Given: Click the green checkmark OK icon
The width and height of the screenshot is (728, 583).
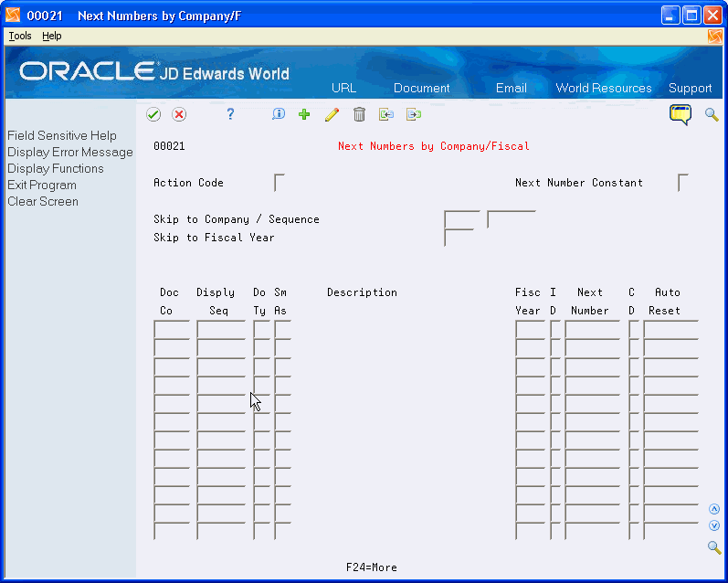Looking at the screenshot, I should pos(153,114).
